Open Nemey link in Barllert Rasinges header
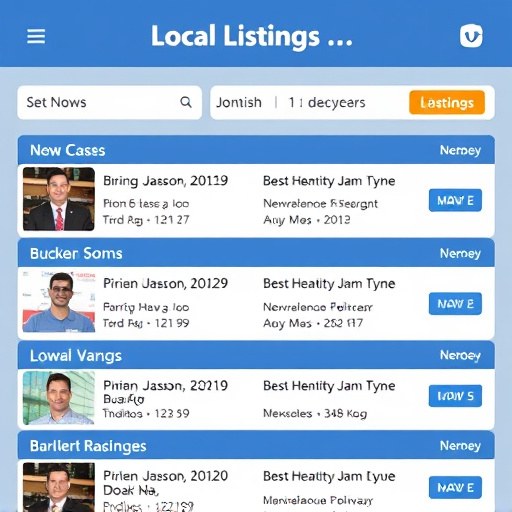Screen dimensions: 512x512 click(x=460, y=446)
